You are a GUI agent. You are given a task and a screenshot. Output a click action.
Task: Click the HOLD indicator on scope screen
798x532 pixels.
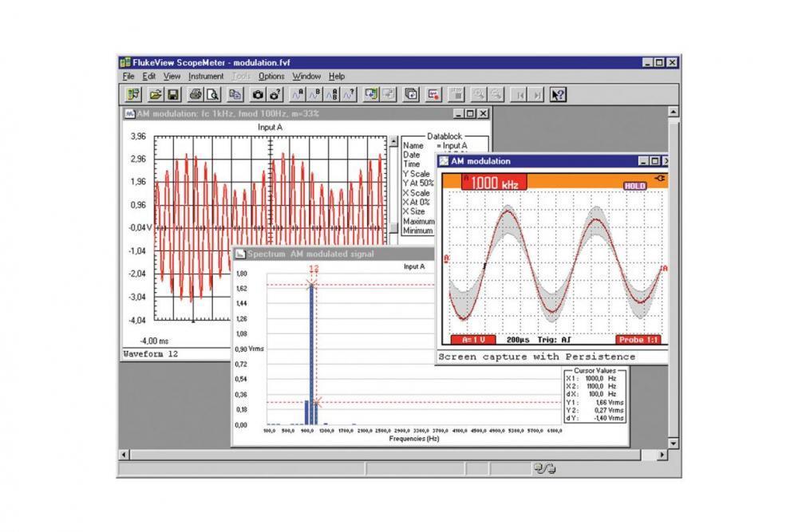tap(634, 185)
